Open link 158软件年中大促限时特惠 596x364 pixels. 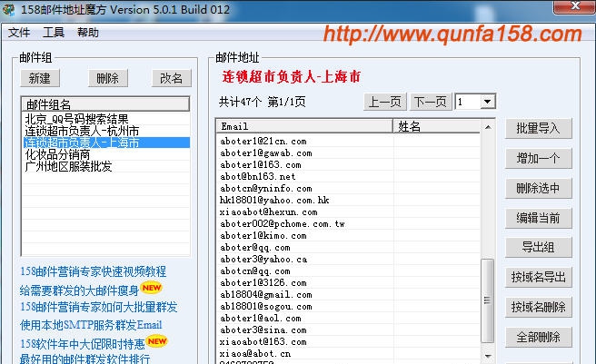point(83,344)
